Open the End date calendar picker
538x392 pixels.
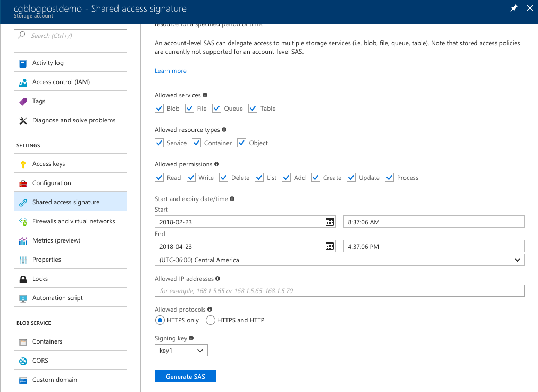[x=330, y=246]
